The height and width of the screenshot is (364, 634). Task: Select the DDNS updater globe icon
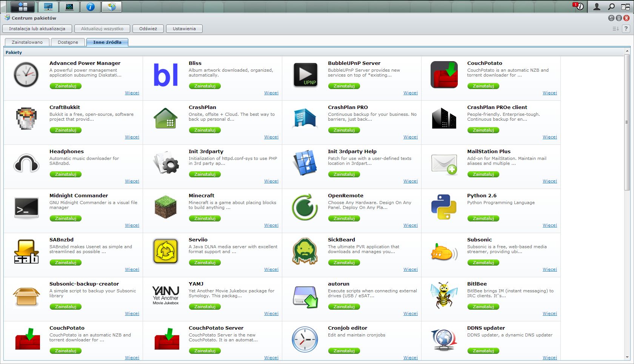(x=444, y=339)
